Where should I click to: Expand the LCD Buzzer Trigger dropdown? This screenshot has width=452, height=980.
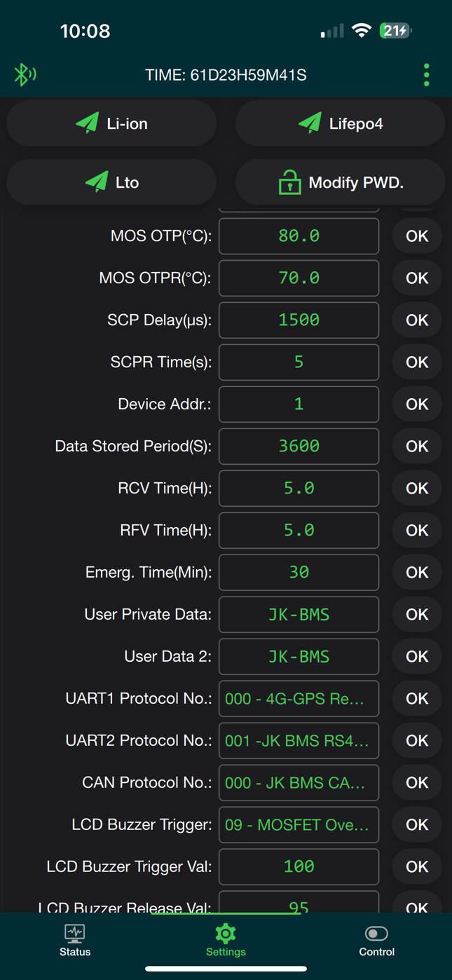(x=299, y=824)
